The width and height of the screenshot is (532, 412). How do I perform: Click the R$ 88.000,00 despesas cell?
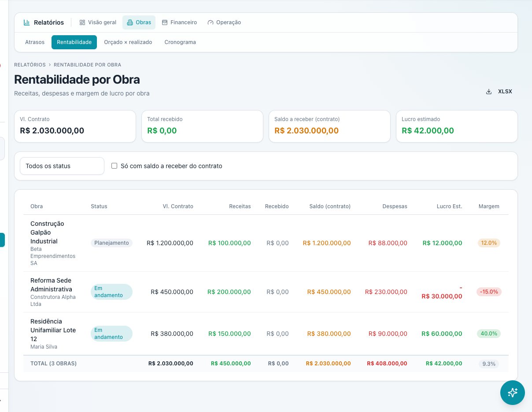point(388,243)
